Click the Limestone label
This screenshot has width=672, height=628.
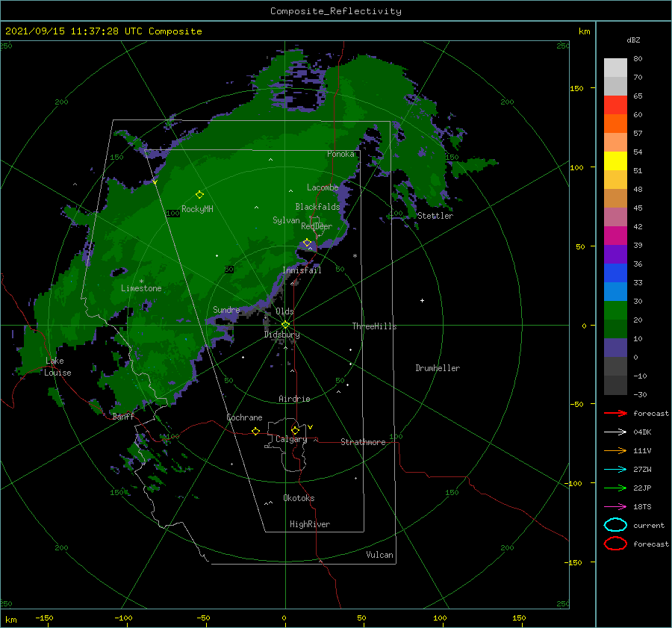coord(141,288)
